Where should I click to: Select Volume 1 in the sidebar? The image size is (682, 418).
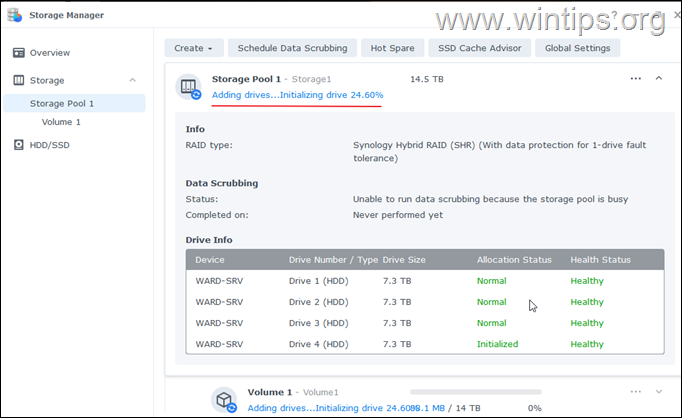[61, 122]
